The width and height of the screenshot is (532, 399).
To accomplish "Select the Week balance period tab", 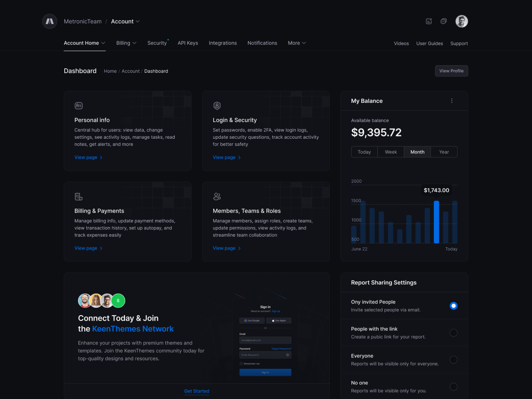I will [x=391, y=152].
